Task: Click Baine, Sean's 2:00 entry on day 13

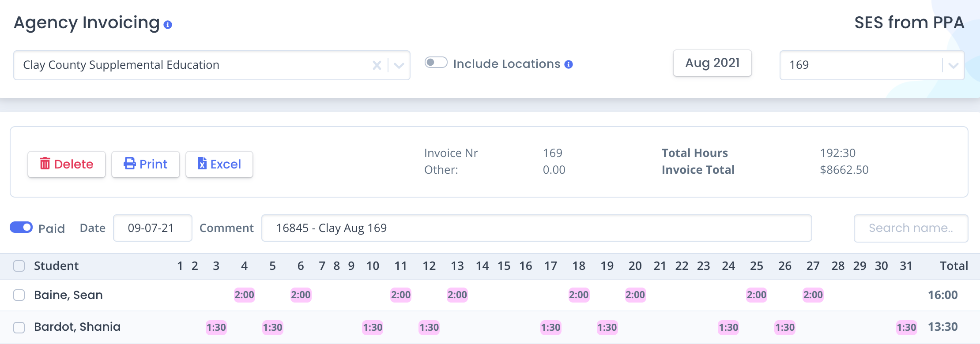Action: [x=457, y=295]
